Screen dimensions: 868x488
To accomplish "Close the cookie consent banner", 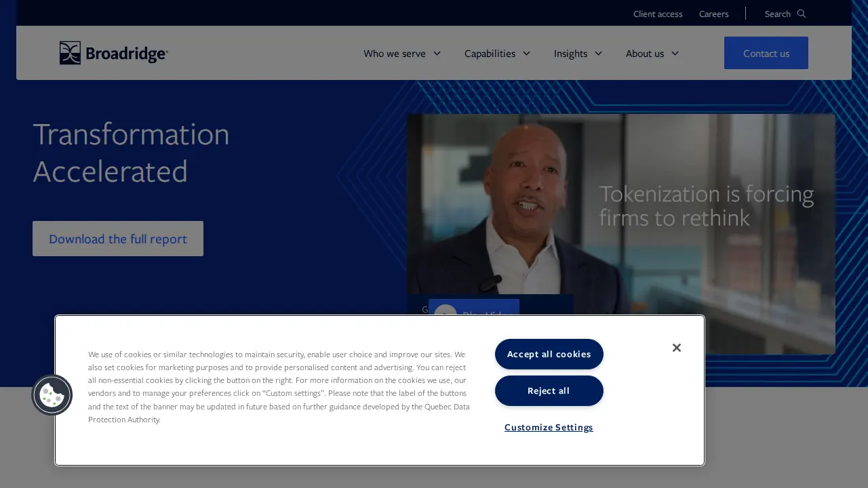I will pos(676,348).
